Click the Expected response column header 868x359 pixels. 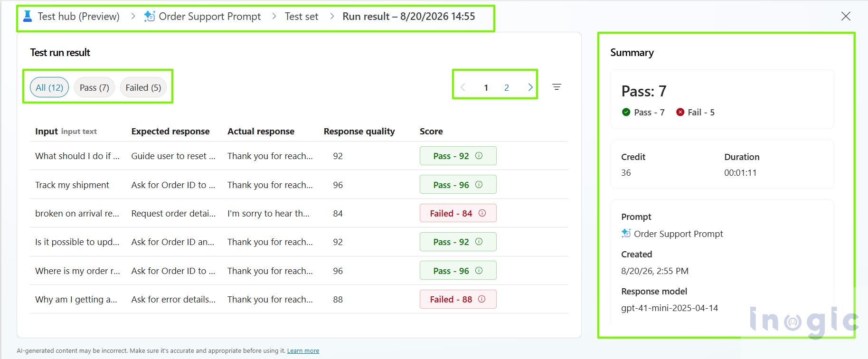click(x=170, y=132)
